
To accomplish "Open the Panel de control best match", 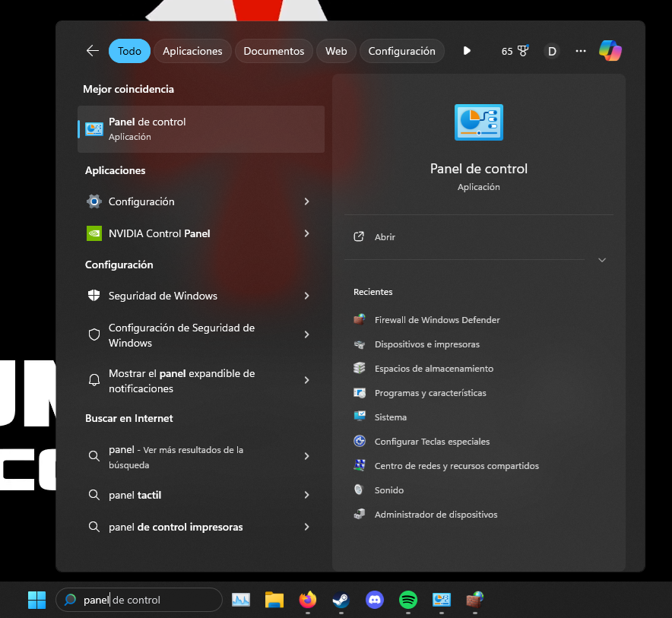I will click(201, 129).
